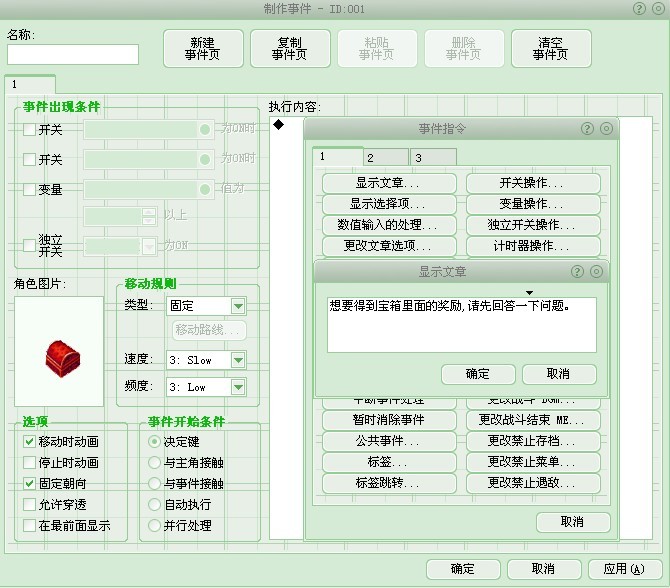Click 清空事件页 button
The width and height of the screenshot is (670, 588).
point(551,49)
